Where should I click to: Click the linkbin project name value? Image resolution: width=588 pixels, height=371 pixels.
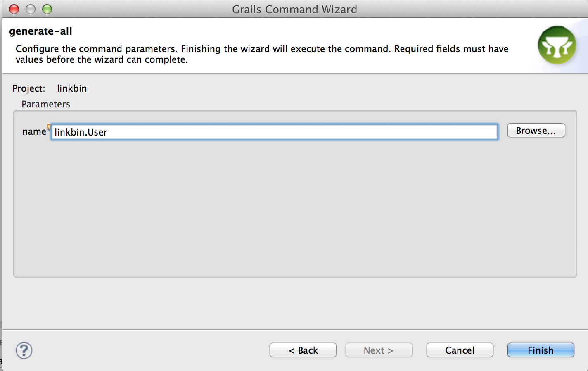(x=72, y=88)
